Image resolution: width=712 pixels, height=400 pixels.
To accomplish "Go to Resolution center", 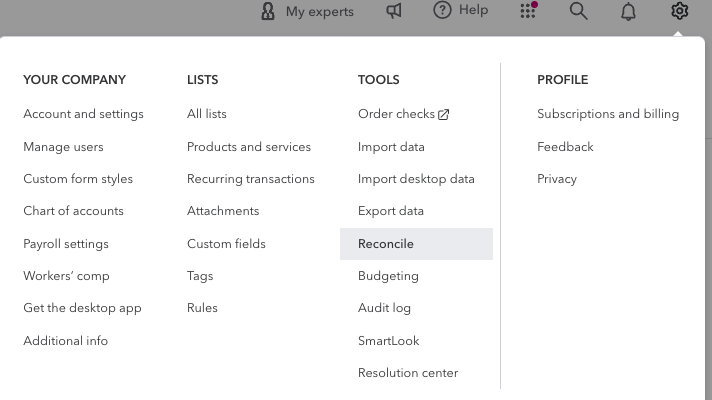I will pyautogui.click(x=408, y=373).
